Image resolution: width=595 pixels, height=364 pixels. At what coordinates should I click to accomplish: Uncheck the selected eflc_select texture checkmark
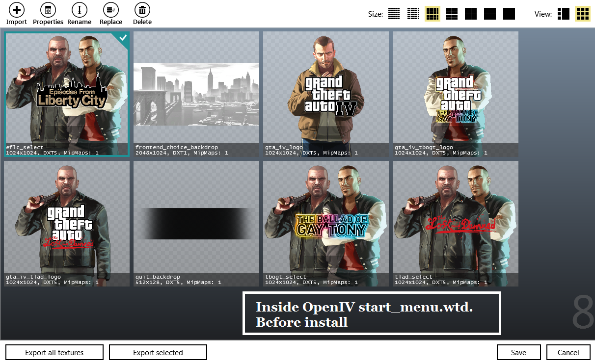pyautogui.click(x=122, y=38)
